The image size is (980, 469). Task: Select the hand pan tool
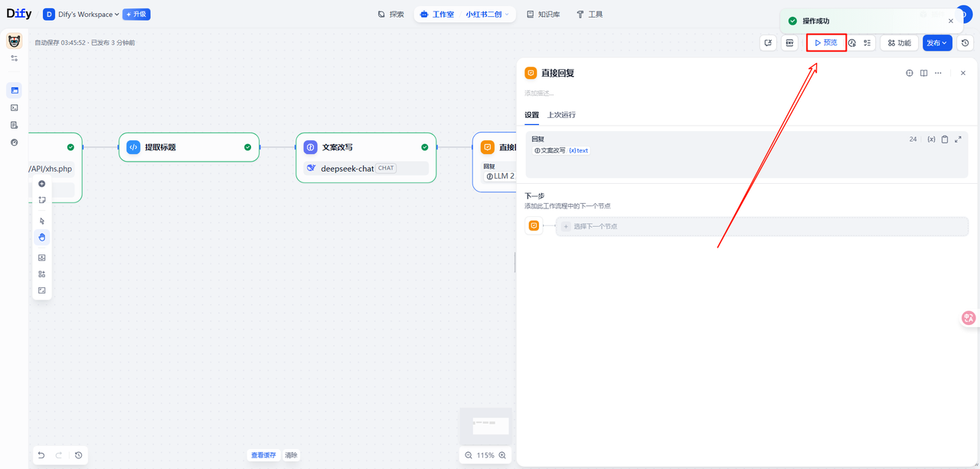coord(42,238)
